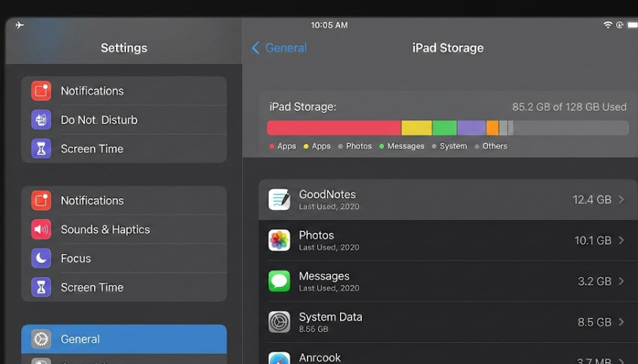Click Notifications icon above Sounds & Haptics
This screenshot has width=638, height=364.
41,200
